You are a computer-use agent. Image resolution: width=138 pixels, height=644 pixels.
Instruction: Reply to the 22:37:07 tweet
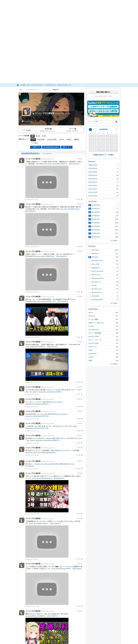77,200
